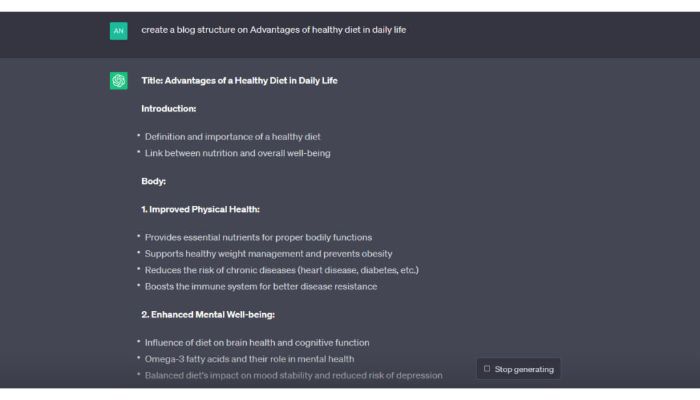Viewport: 700px width, 400px height.
Task: Click the square stop icon in Stop generating
Action: click(487, 369)
